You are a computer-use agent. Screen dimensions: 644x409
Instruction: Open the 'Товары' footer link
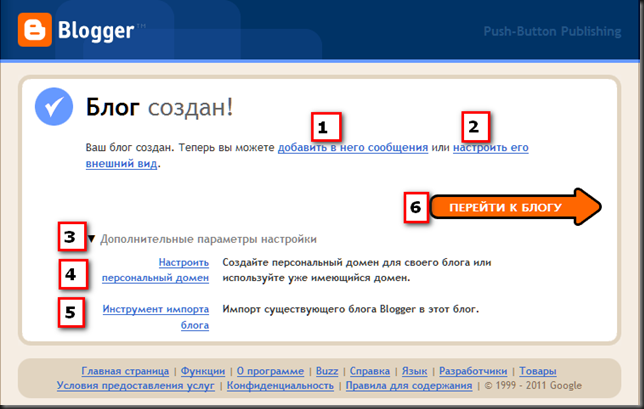pyautogui.click(x=538, y=371)
